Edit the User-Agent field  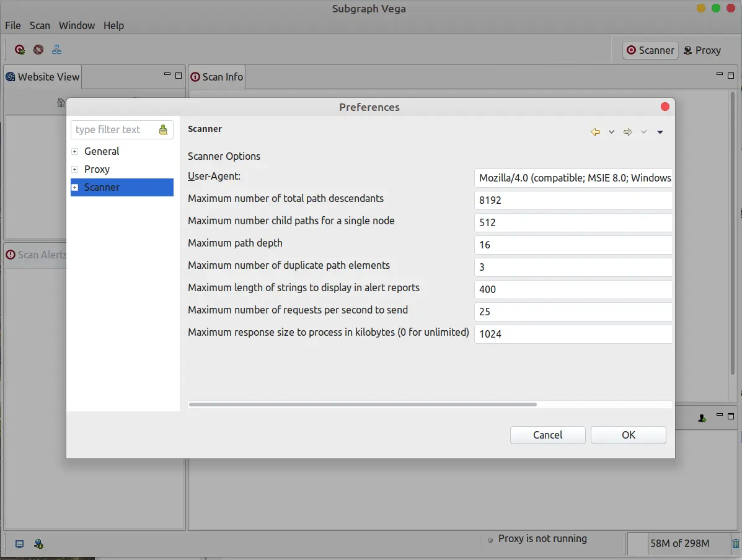(573, 178)
